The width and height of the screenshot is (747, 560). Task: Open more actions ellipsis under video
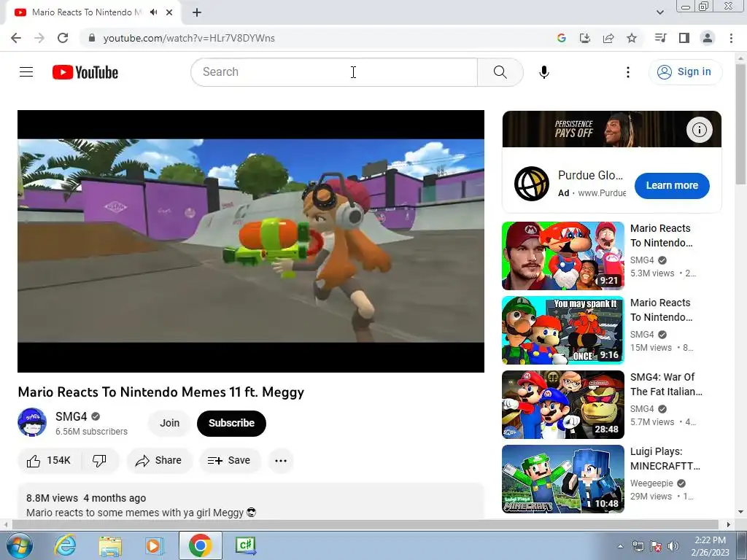point(281,461)
